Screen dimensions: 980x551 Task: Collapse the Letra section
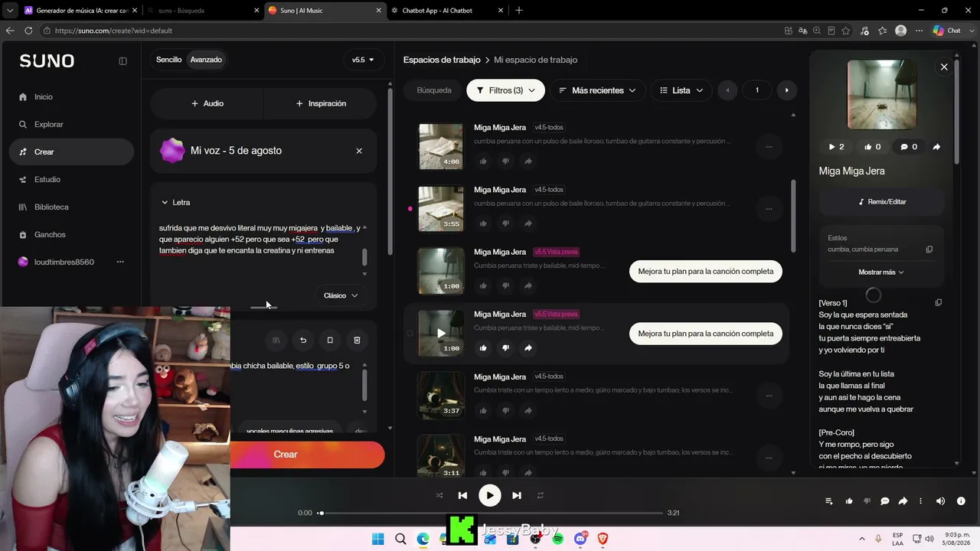coord(176,203)
